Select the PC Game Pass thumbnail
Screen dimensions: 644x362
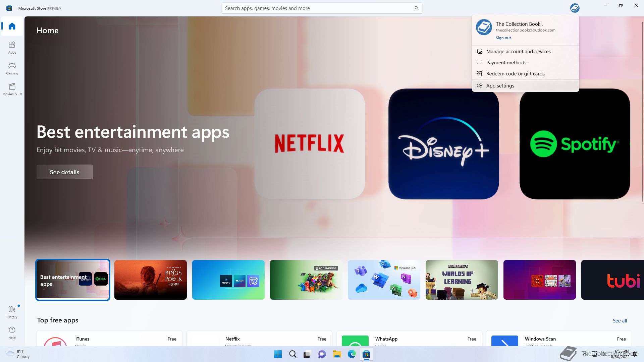(306, 280)
